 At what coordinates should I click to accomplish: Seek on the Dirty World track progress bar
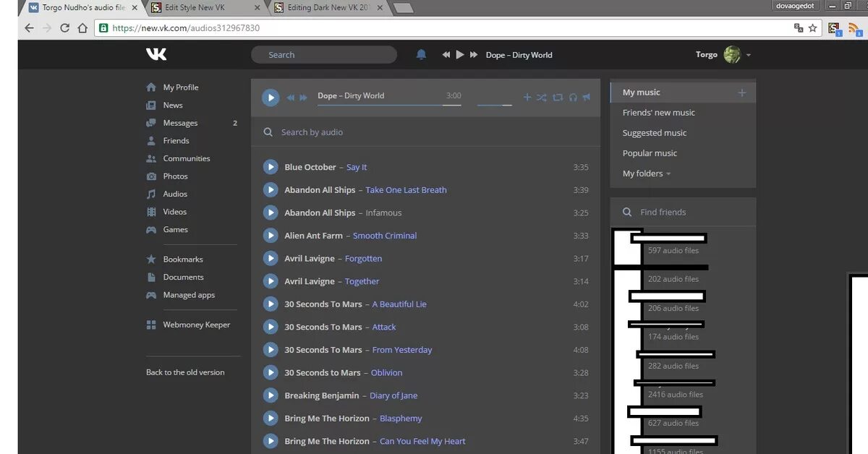[x=389, y=105]
